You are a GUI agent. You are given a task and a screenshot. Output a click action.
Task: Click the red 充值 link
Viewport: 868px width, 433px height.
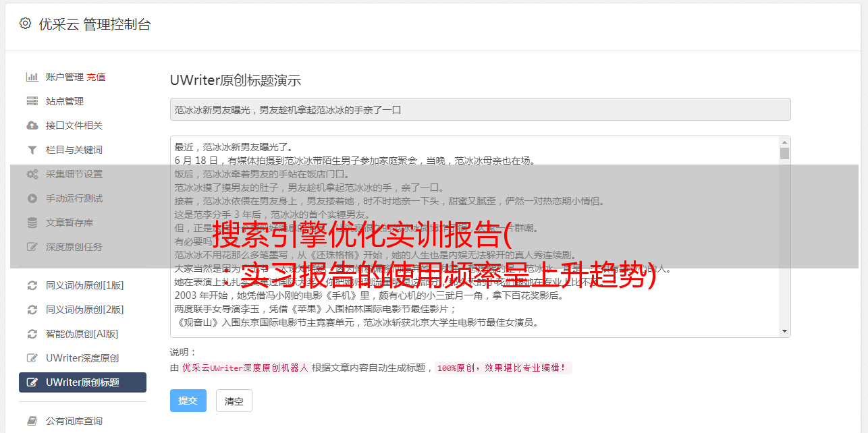[x=96, y=77]
